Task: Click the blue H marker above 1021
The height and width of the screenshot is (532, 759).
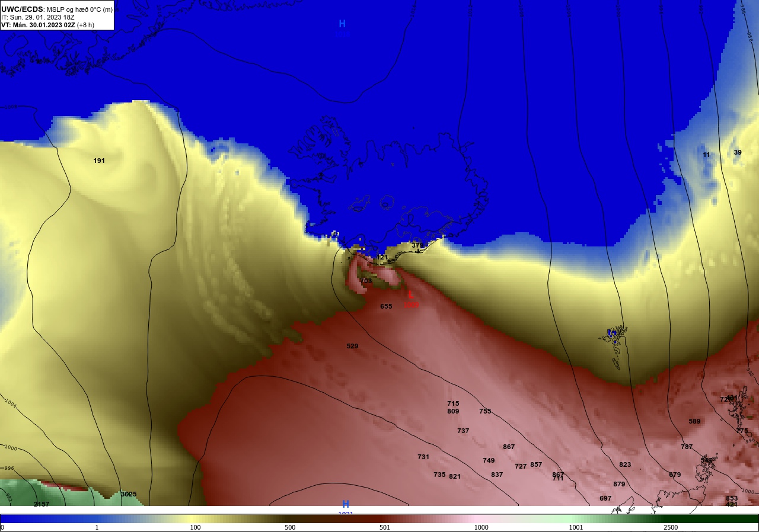Action: [x=346, y=504]
